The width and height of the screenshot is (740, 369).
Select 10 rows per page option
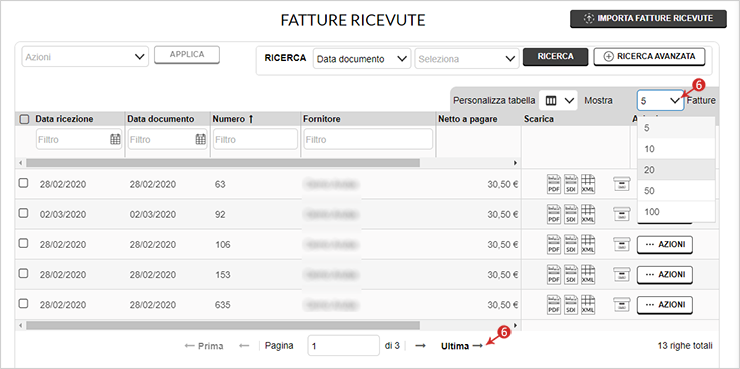click(x=676, y=149)
